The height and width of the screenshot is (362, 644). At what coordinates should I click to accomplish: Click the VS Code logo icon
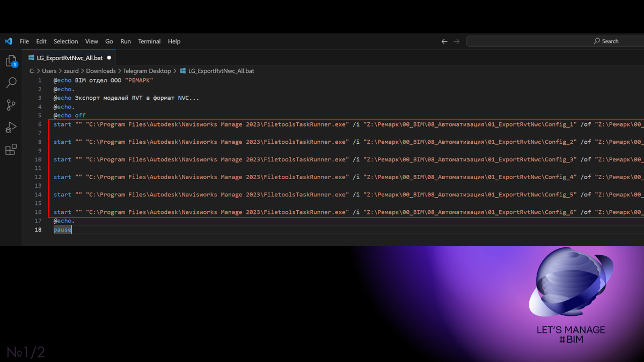tap(9, 41)
